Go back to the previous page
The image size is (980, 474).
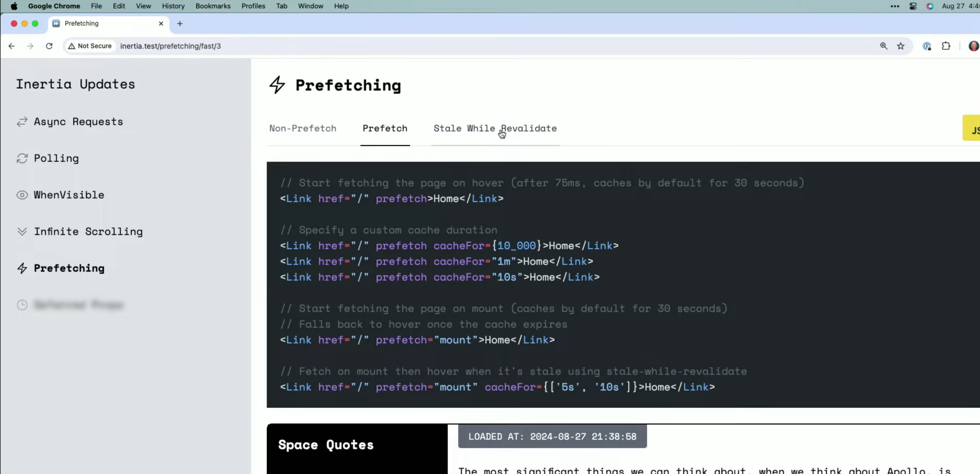(12, 46)
